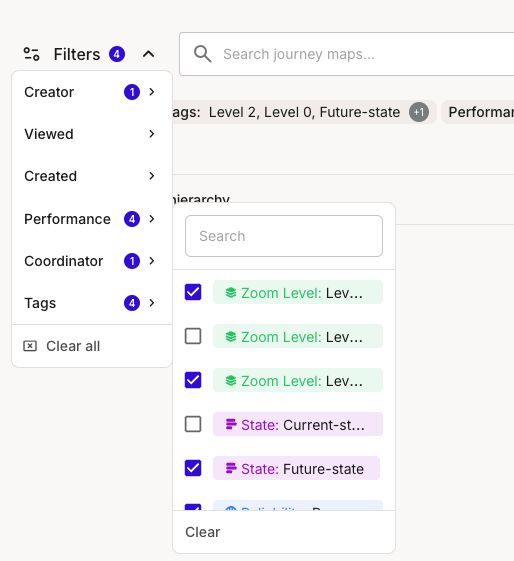Click the third Zoom Level tag label
514x561 pixels.
click(x=298, y=380)
